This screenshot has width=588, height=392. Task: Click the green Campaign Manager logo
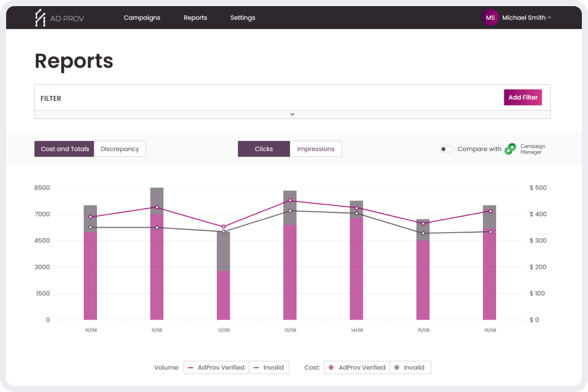510,149
